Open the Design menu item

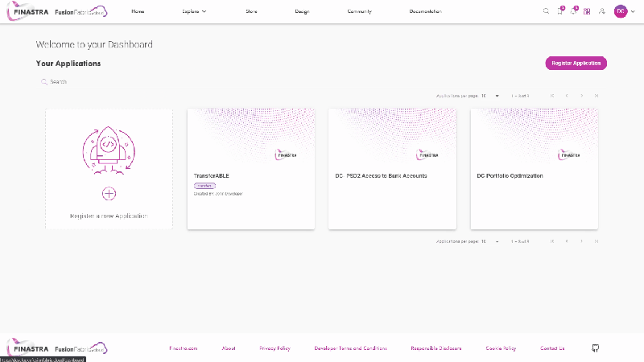coord(302,11)
